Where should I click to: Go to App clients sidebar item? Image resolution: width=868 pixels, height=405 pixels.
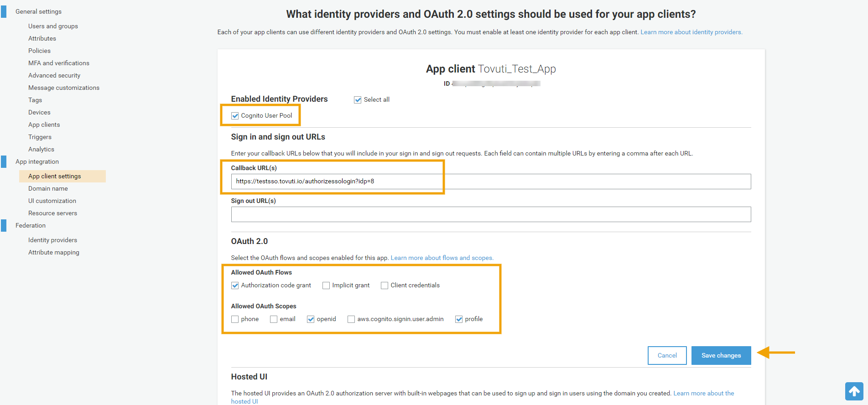click(44, 125)
